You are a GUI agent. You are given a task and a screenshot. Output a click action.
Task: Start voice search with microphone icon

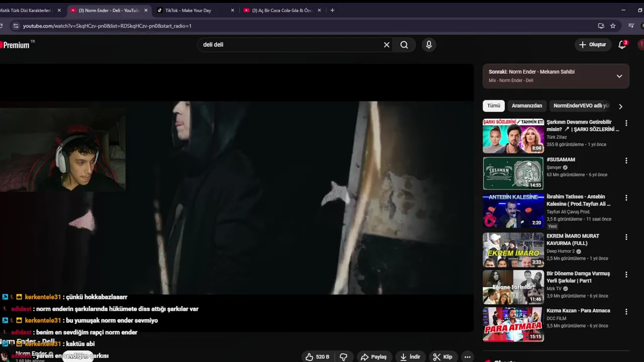pyautogui.click(x=429, y=45)
